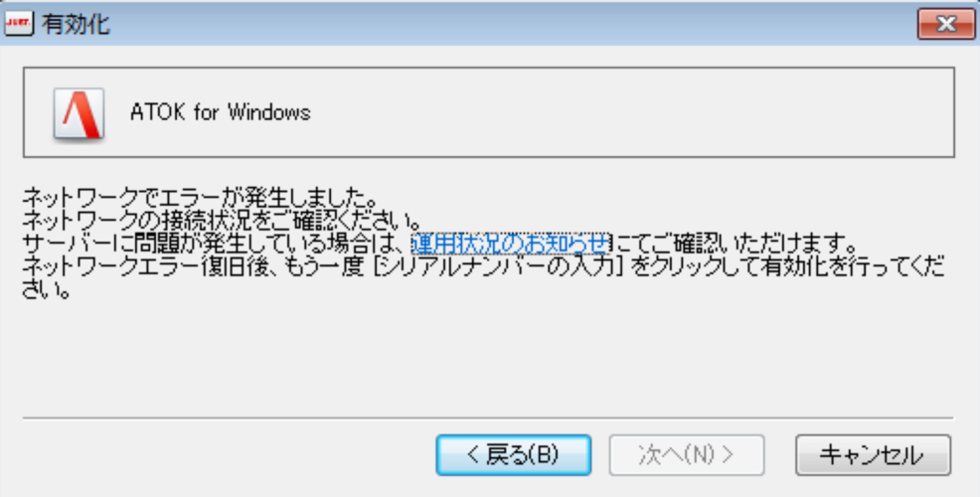The height and width of the screenshot is (497, 980).
Task: Select the ATOK for Windows product label
Action: (x=220, y=112)
